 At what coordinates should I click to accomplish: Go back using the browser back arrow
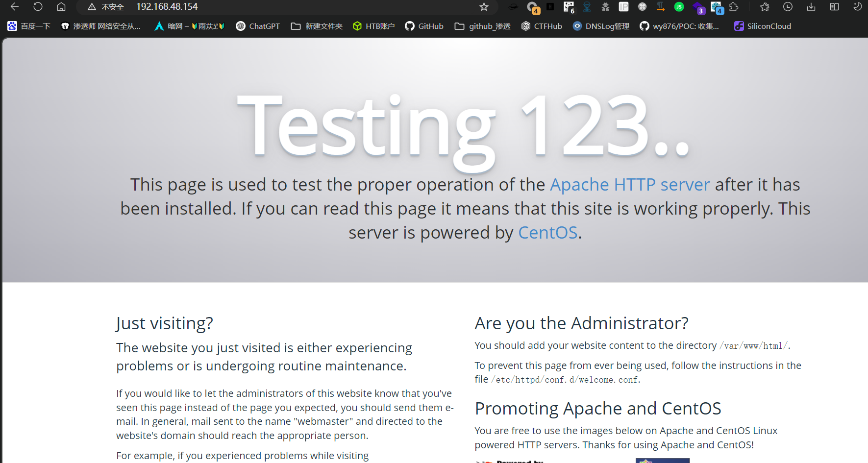[15, 7]
